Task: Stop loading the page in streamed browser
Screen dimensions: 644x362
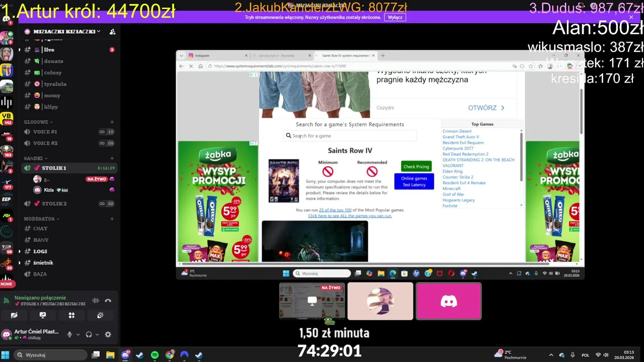Action: coord(191,66)
